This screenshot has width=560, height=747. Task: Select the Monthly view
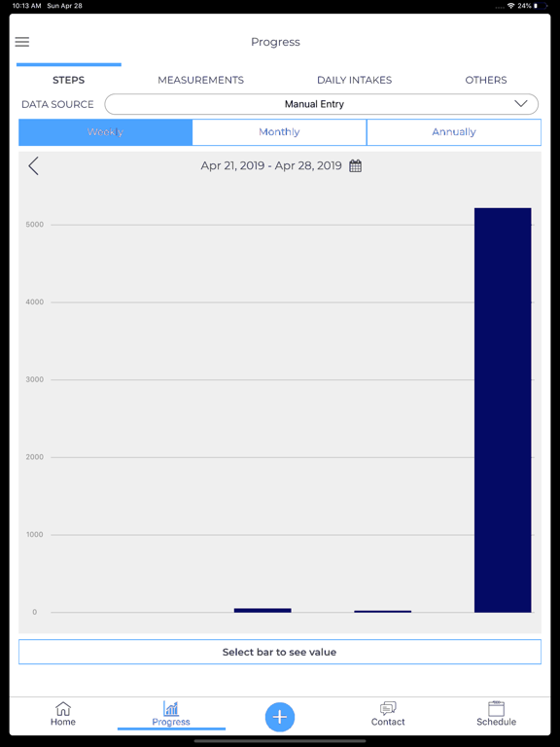(x=279, y=132)
